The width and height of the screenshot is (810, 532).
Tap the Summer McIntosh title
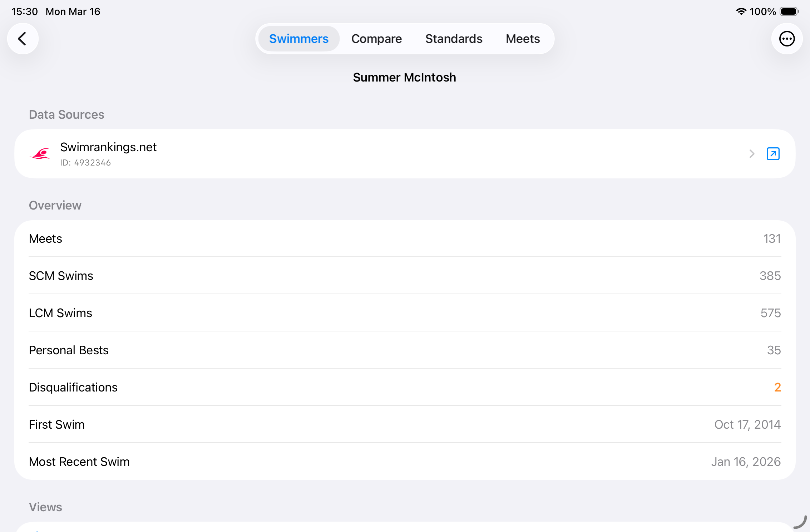pos(404,77)
